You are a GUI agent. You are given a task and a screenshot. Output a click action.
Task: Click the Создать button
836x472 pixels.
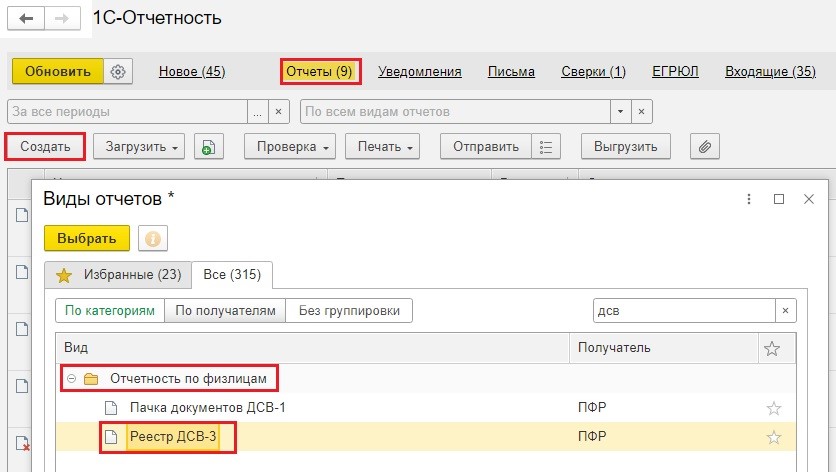click(45, 147)
